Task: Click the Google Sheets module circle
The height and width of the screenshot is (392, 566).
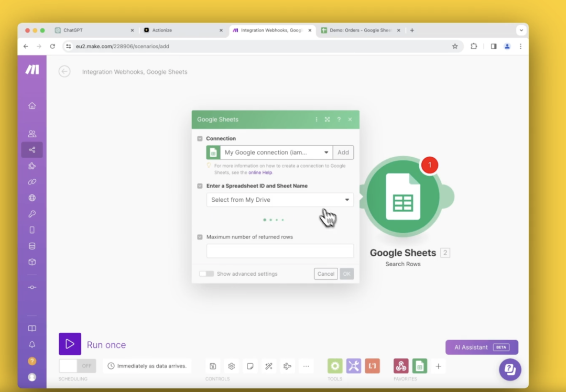Action: pos(403,197)
